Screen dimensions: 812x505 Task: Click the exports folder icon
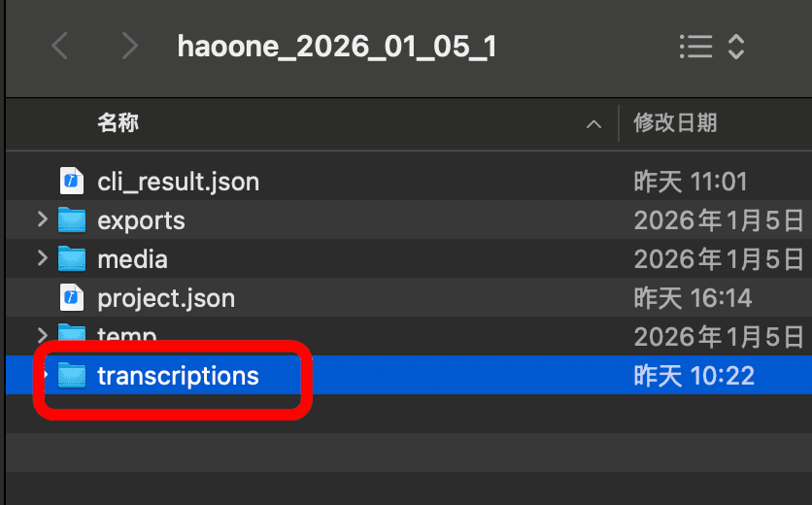[x=72, y=220]
